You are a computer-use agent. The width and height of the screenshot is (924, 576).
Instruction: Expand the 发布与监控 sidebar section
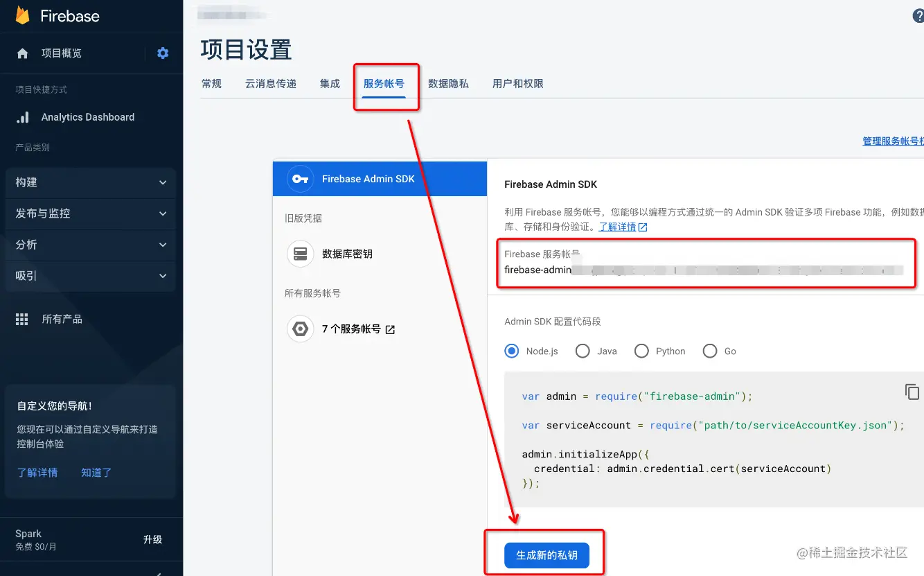91,213
